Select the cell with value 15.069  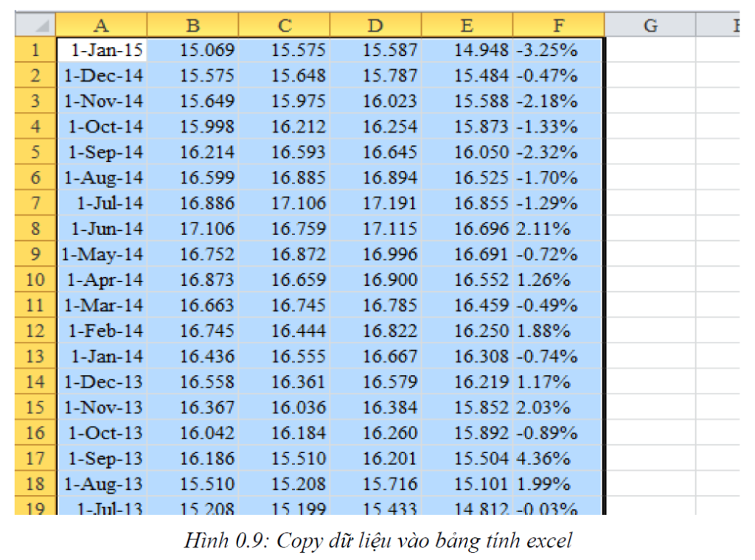coord(192,51)
